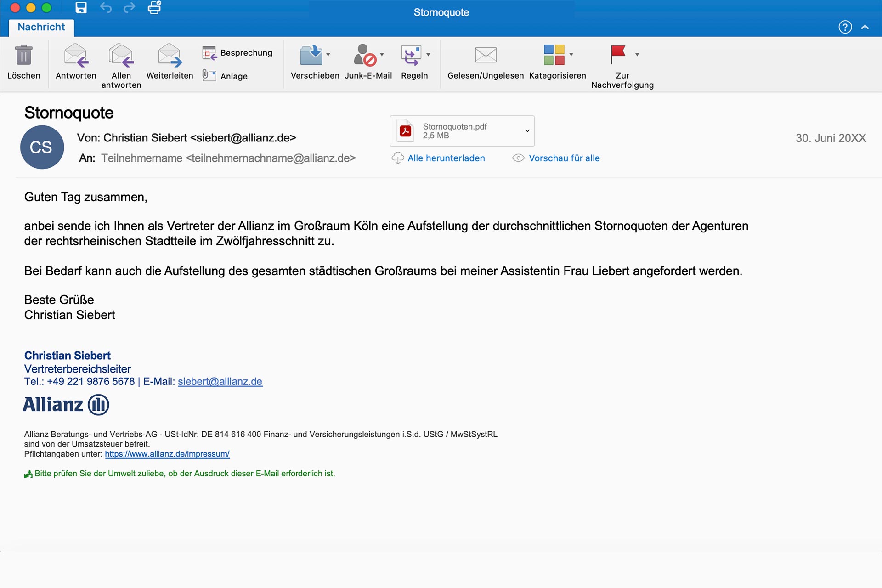The width and height of the screenshot is (882, 588).
Task: Collapse the ribbon with chevron
Action: pos(865,27)
